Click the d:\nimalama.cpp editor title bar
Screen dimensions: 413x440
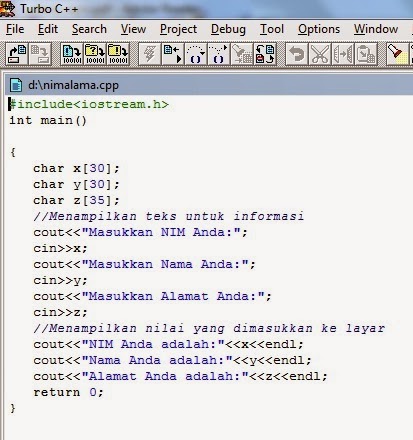click(x=209, y=85)
